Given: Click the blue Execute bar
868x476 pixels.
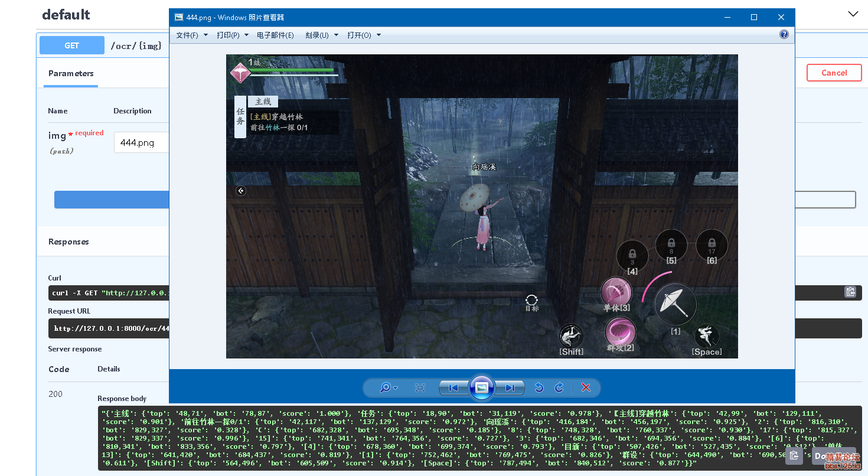Looking at the screenshot, I should click(x=112, y=200).
